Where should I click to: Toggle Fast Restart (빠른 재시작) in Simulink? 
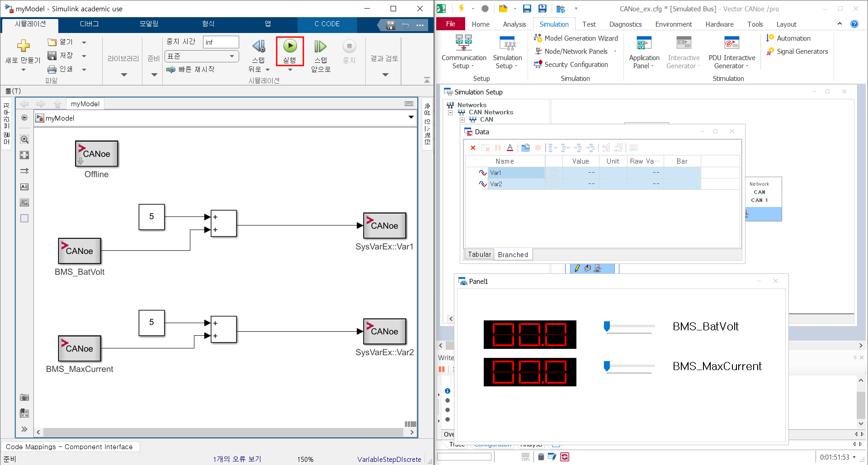(190, 70)
